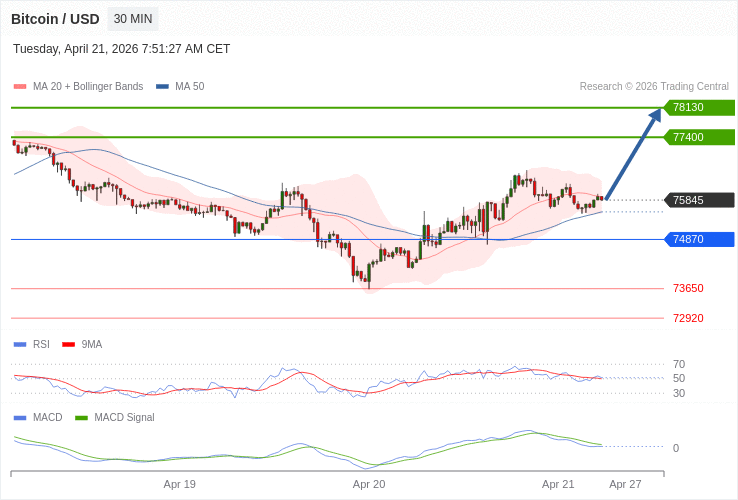Click the MACD Signal green legend swatch

(82, 418)
